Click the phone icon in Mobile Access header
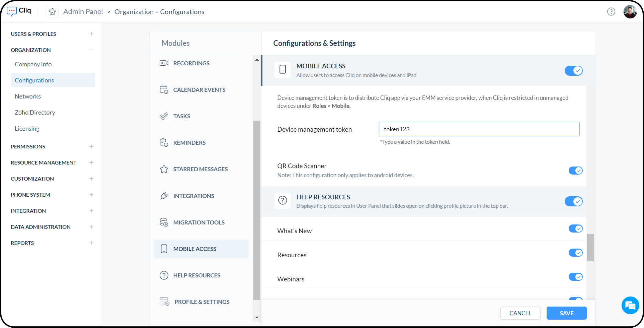644x328 pixels. (283, 69)
